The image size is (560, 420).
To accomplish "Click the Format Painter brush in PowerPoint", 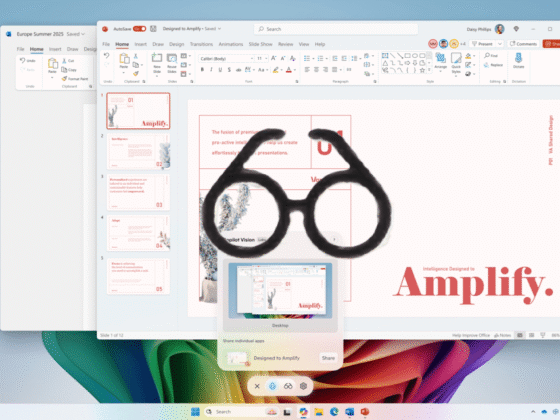I will pos(136,74).
